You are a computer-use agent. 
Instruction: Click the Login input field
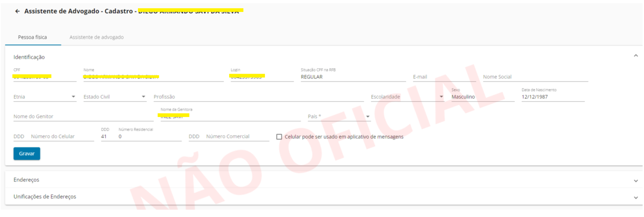click(x=262, y=76)
